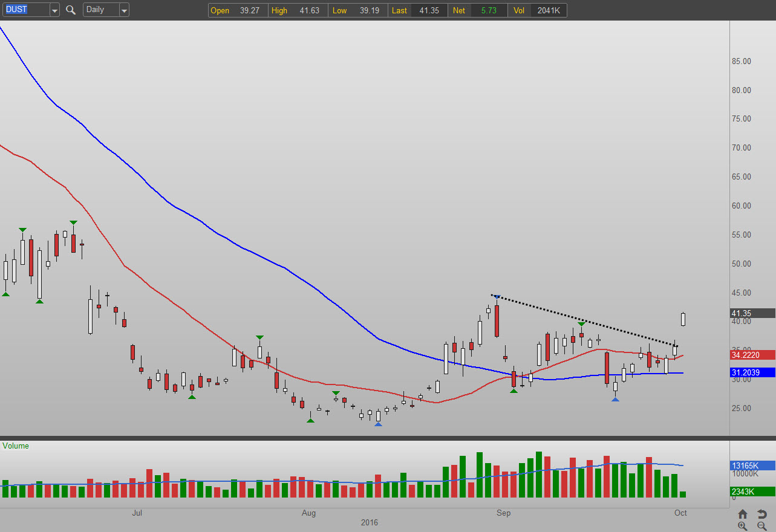This screenshot has width=776, height=532.
Task: Zoom out using the minus magnifier
Action: pyautogui.click(x=762, y=527)
